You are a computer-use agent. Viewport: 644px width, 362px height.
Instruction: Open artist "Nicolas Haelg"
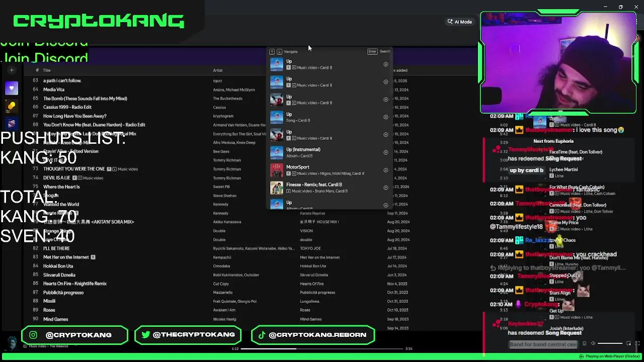224,319
